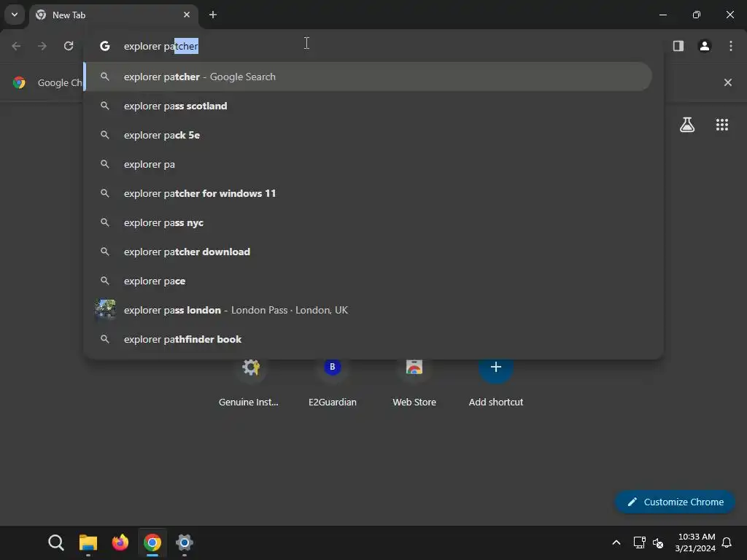
Task: Open the Settings gear taskbar icon
Action: (x=185, y=542)
